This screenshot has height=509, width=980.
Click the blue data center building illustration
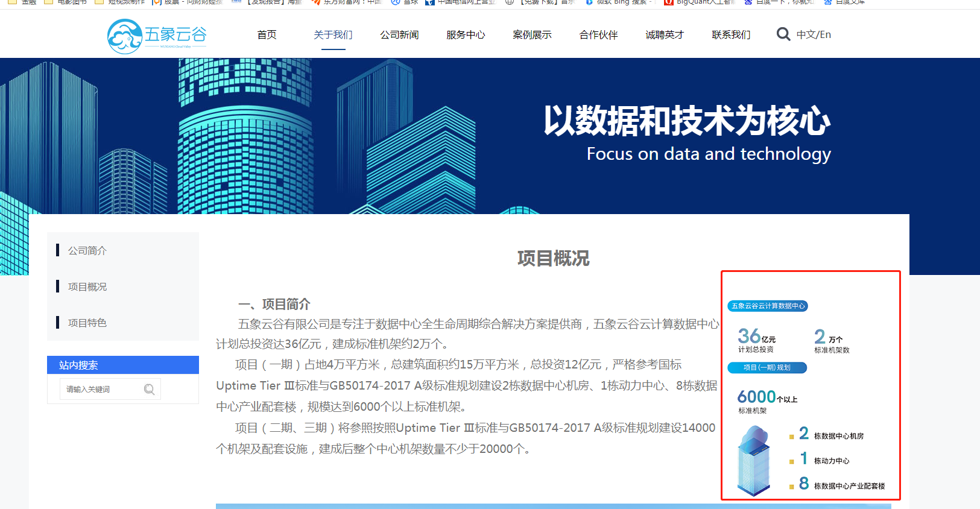[x=754, y=461]
